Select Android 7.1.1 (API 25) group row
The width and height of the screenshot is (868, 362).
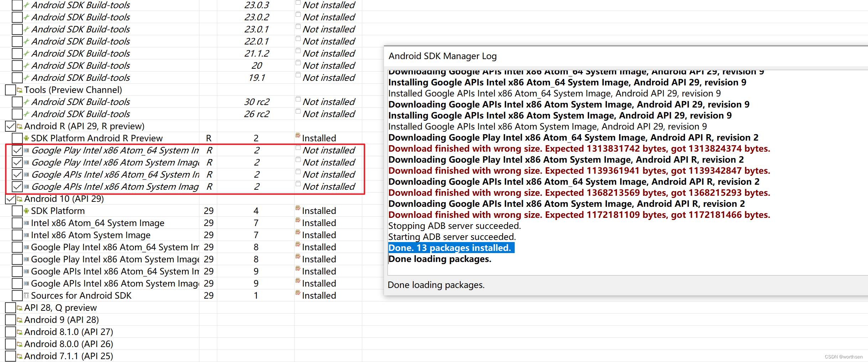tap(181, 356)
